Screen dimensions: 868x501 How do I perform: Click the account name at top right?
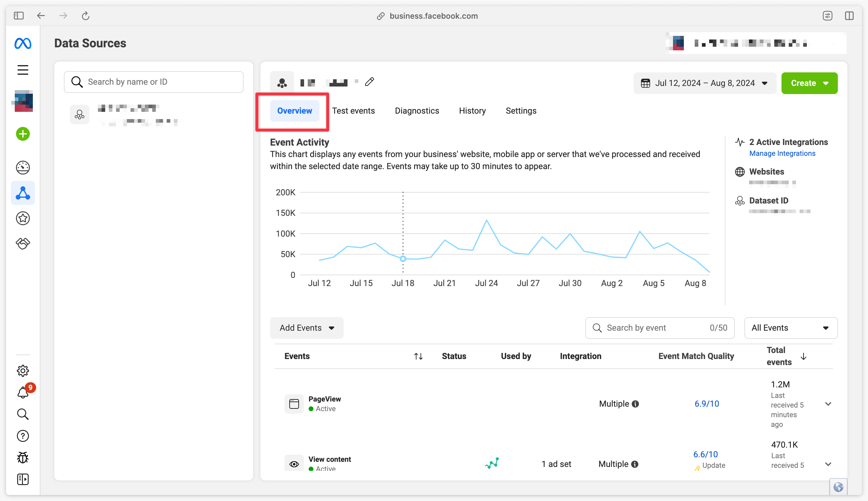point(750,43)
